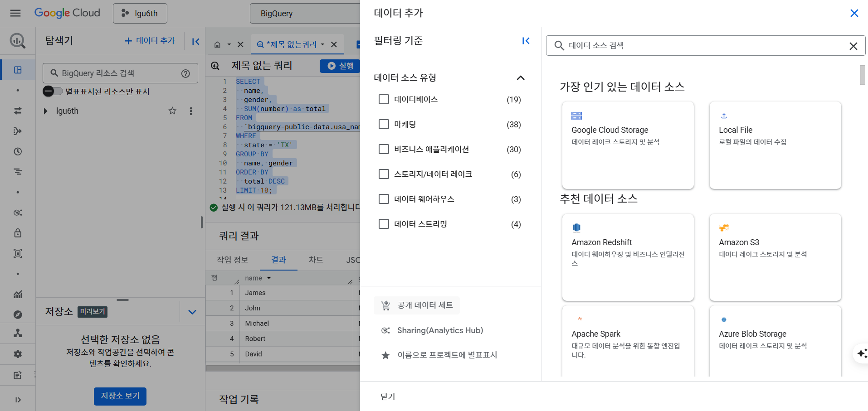
Task: Select 이름으로 프로젝트에 별표표시 option
Action: [439, 355]
